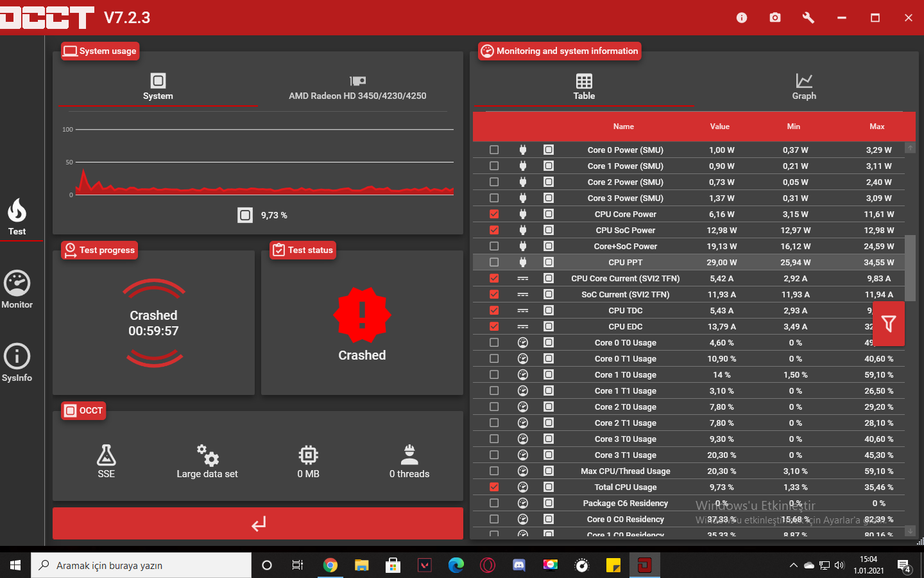Screen dimensions: 924x578
Task: Open Microsoft Store from the taskbar
Action: pyautogui.click(x=393, y=565)
